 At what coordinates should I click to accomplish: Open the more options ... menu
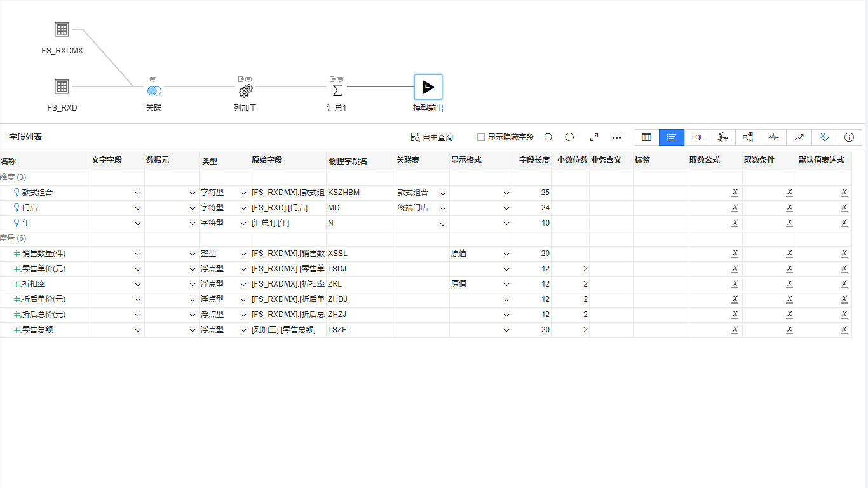click(616, 137)
